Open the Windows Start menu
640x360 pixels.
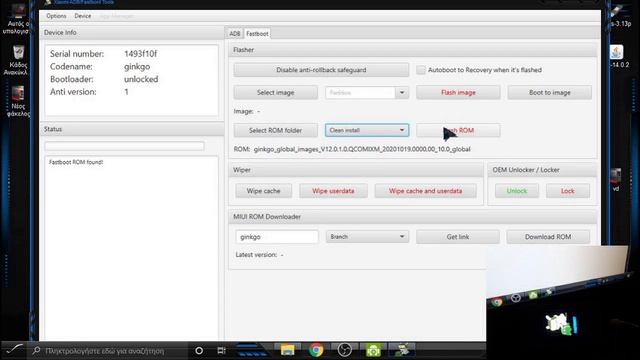coord(14,350)
